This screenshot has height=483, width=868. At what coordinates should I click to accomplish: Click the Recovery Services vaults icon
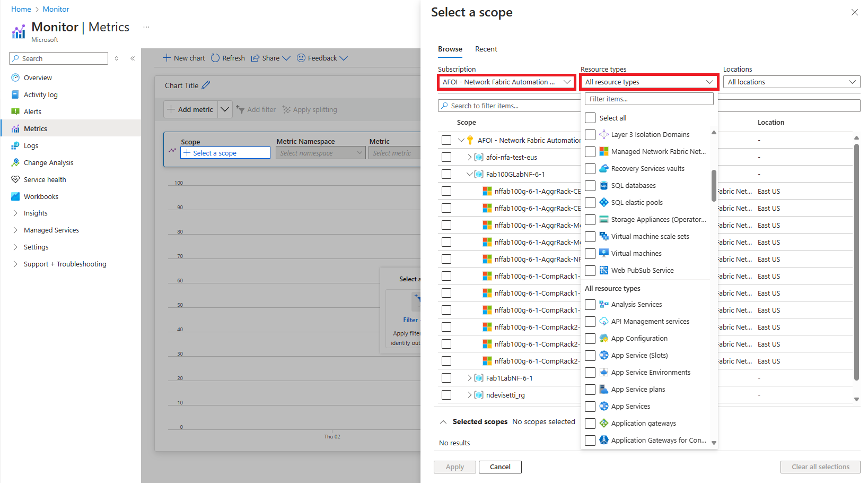click(x=604, y=168)
